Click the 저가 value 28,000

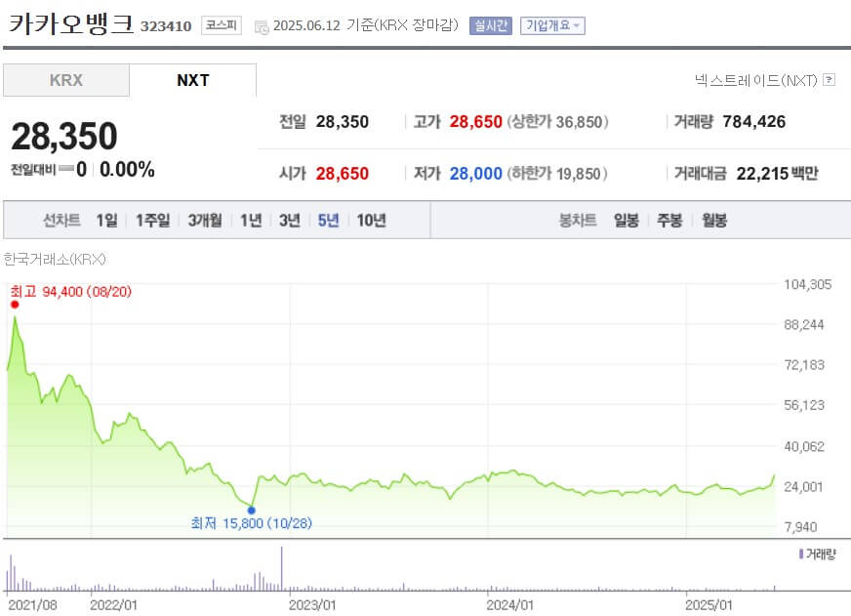pyautogui.click(x=475, y=174)
